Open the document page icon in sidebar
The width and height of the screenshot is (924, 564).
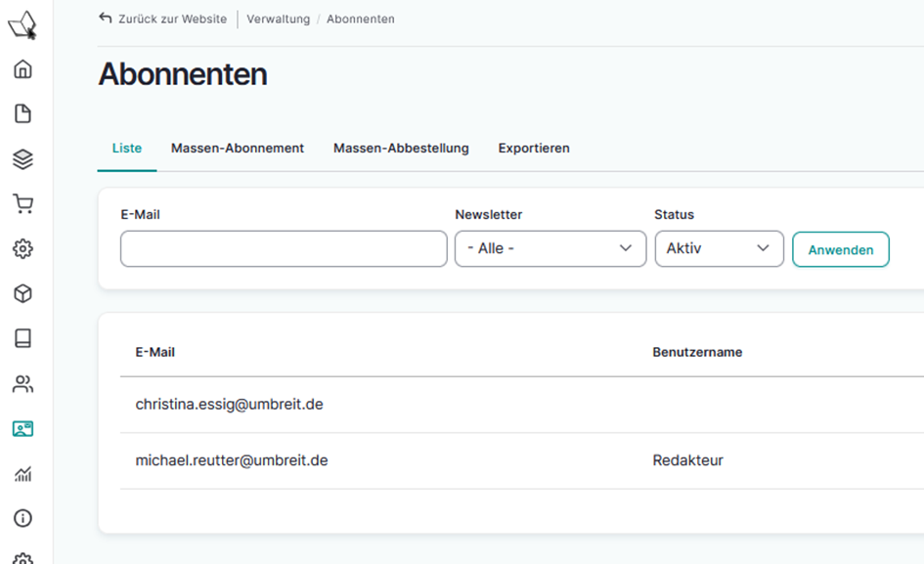[x=22, y=114]
